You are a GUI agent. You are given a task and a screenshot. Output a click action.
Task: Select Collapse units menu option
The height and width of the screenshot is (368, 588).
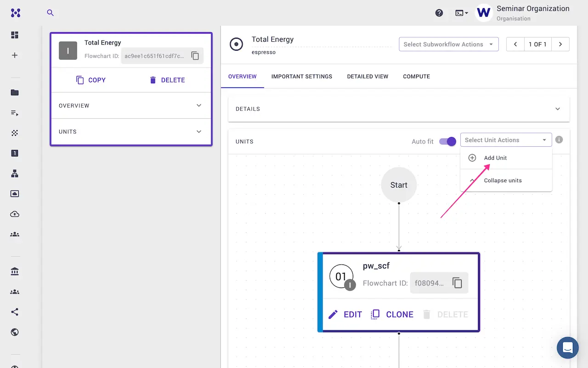click(503, 180)
